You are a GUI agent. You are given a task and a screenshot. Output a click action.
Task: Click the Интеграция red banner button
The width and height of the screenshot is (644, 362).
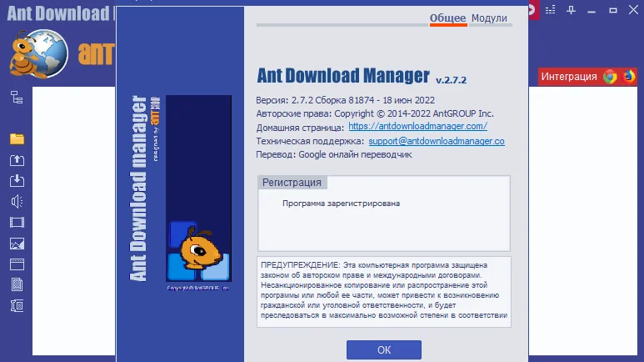click(569, 77)
